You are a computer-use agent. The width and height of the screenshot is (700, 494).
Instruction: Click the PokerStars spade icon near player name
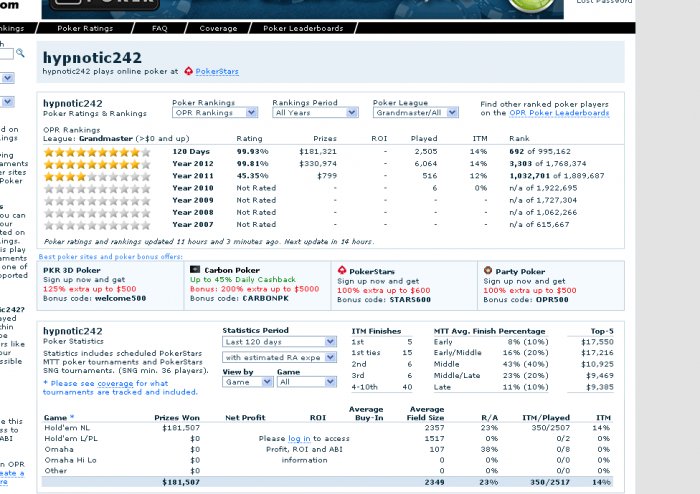pyautogui.click(x=188, y=71)
